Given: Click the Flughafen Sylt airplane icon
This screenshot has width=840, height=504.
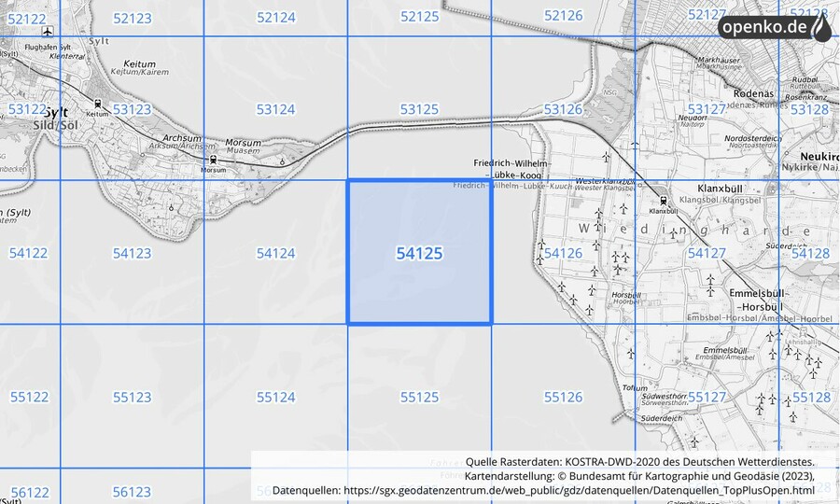Looking at the screenshot, I should coord(48,32).
